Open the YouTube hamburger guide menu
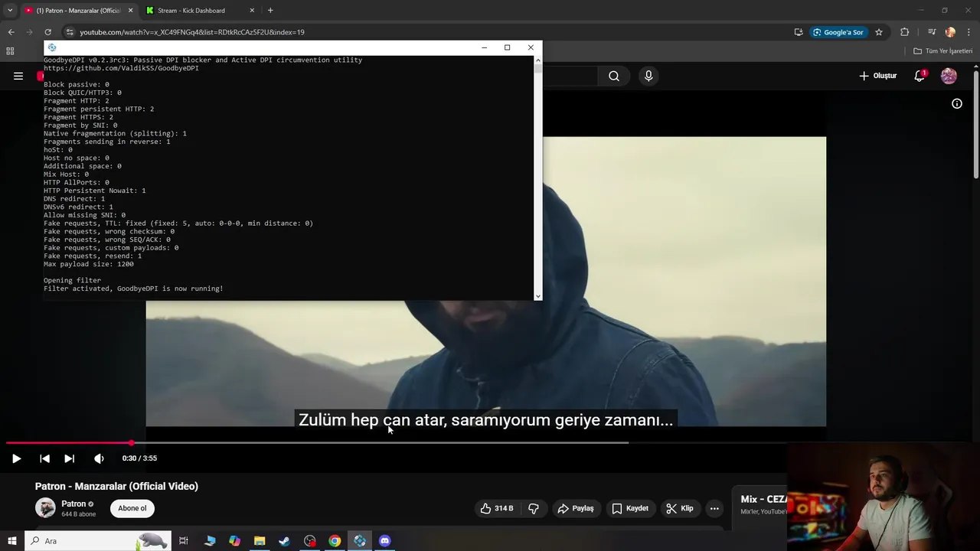 (18, 76)
